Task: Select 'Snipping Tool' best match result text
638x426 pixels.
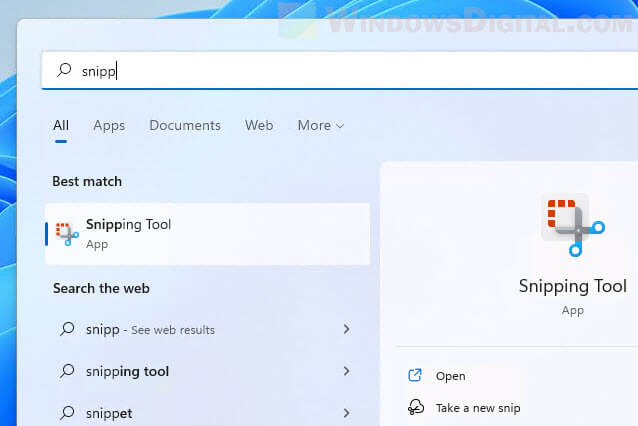Action: pyautogui.click(x=128, y=224)
